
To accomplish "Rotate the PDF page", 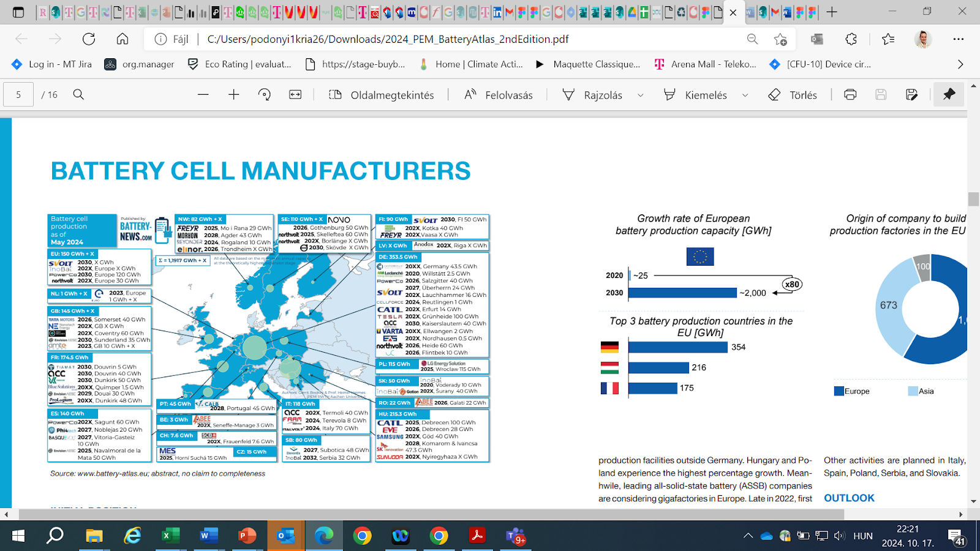I will pyautogui.click(x=265, y=94).
